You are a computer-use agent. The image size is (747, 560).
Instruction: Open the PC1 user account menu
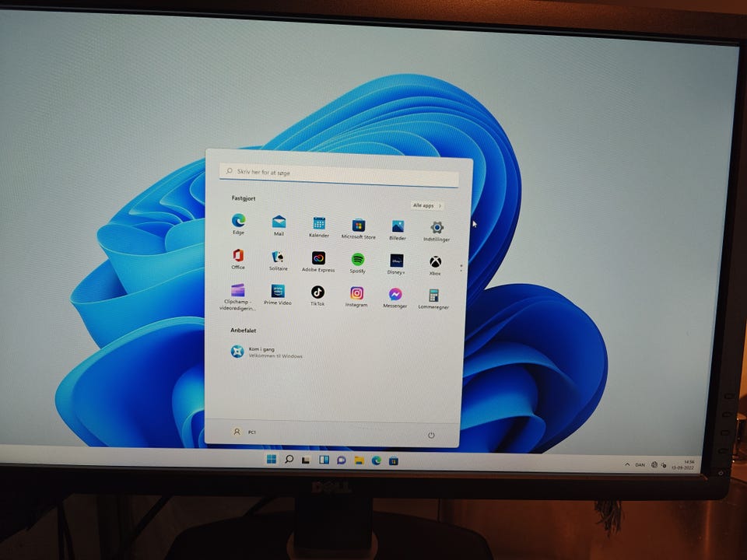[244, 432]
